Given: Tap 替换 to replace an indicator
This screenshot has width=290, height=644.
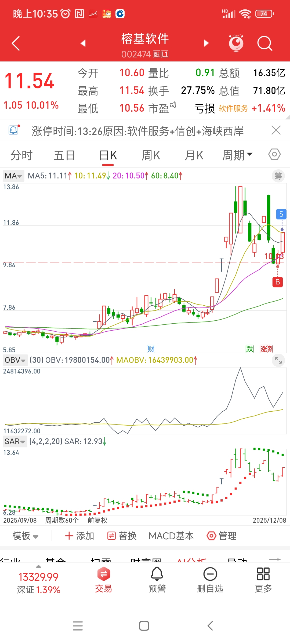Looking at the screenshot, I should (x=122, y=536).
